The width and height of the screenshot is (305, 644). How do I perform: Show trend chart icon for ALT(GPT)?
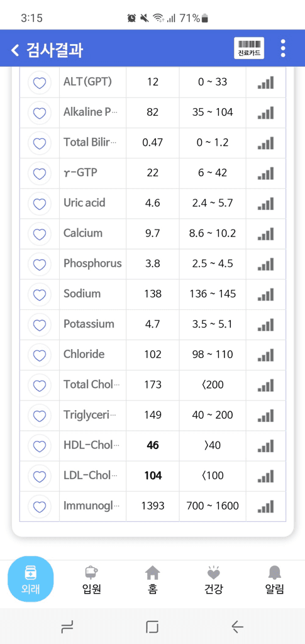(x=265, y=82)
